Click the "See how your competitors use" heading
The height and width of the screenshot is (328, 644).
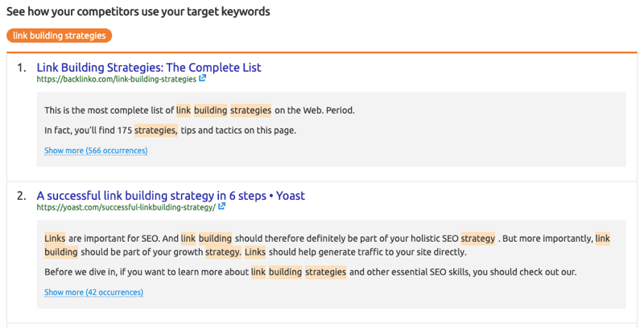point(138,12)
